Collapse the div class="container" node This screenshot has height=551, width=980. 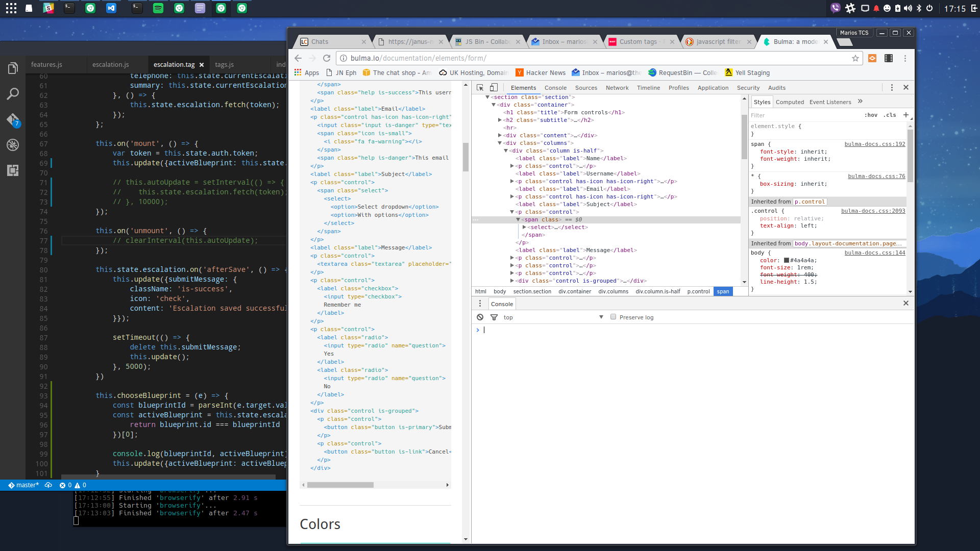(x=494, y=105)
